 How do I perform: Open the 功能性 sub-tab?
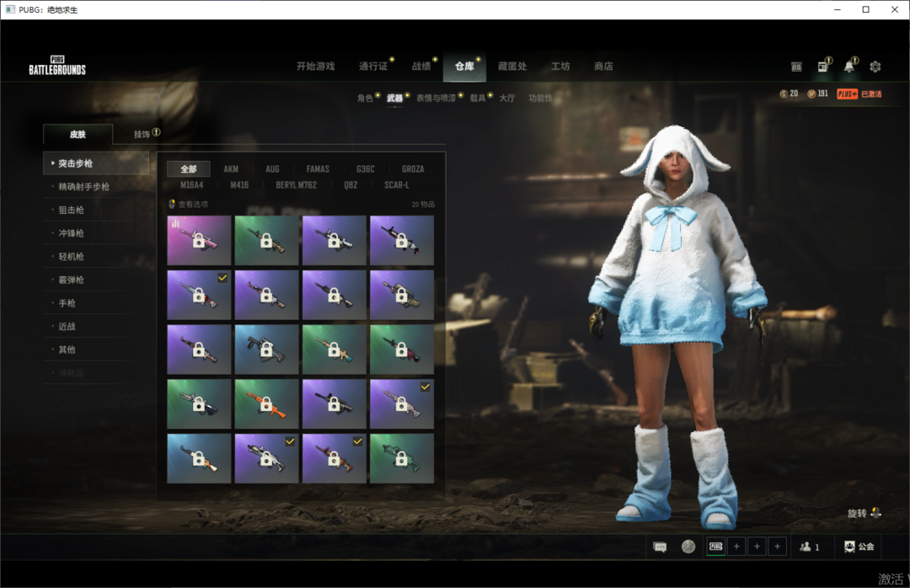coord(540,98)
